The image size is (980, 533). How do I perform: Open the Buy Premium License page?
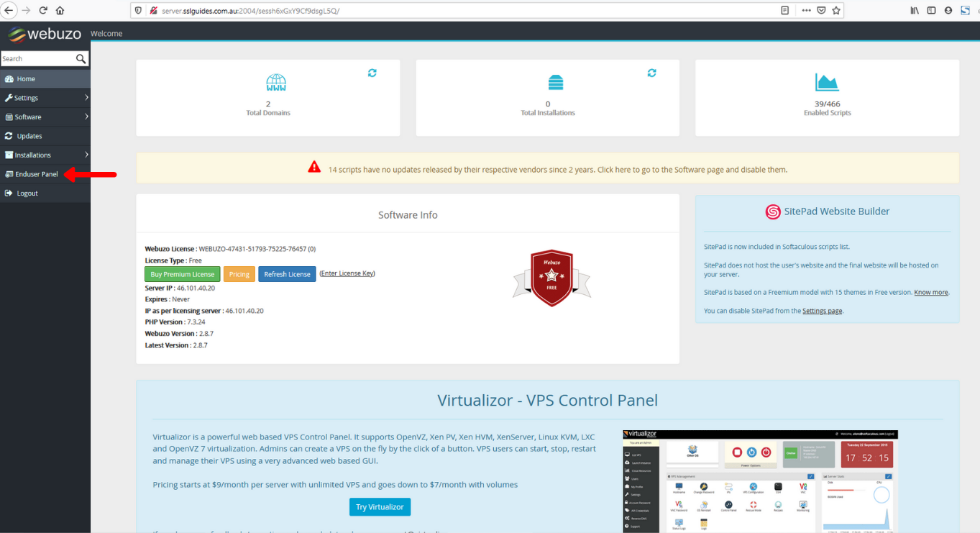click(182, 273)
